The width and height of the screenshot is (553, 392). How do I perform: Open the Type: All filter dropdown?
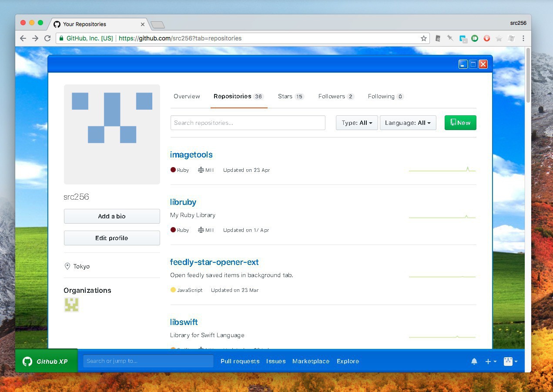pyautogui.click(x=357, y=123)
